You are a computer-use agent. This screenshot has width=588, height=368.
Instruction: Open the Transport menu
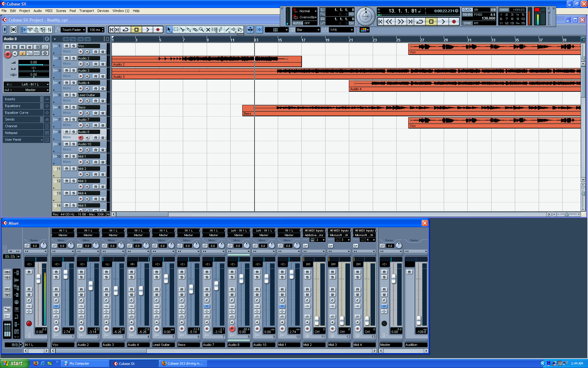pos(86,11)
